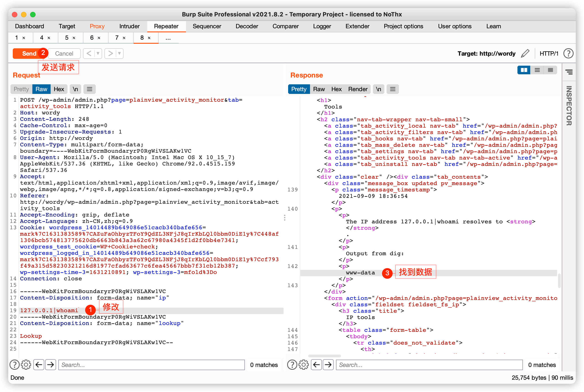This screenshot has width=584, height=392.
Task: Open the Dashboard tab
Action: [29, 26]
